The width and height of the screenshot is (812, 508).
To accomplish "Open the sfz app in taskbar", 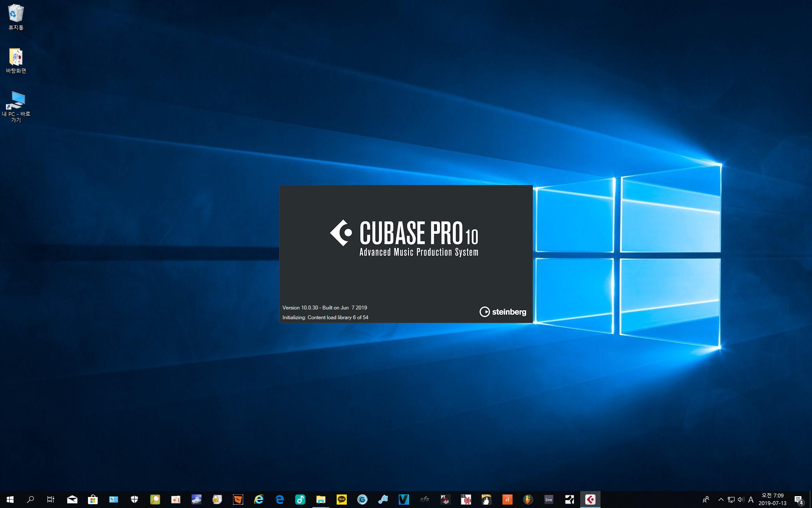I will [x=425, y=500].
